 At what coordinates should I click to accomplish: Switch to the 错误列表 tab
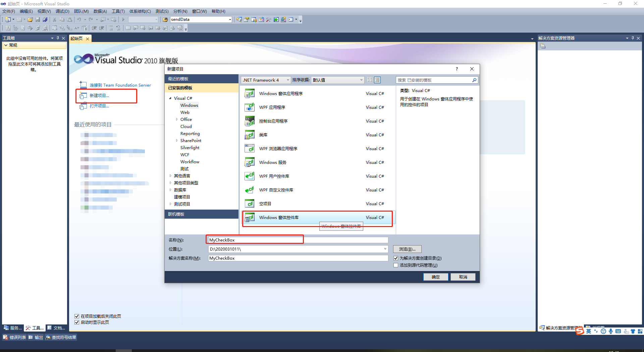tap(14, 337)
